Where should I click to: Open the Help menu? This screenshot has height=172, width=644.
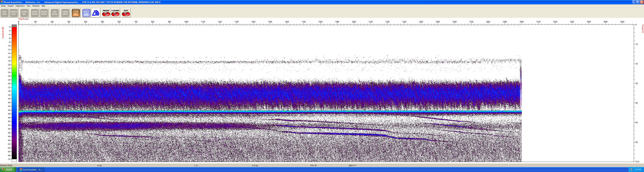43,6
